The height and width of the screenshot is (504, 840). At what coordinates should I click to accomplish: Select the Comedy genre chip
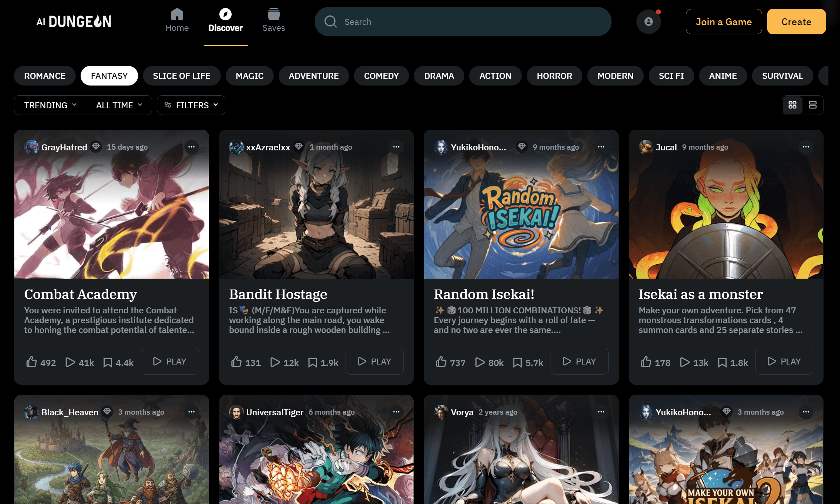click(381, 76)
